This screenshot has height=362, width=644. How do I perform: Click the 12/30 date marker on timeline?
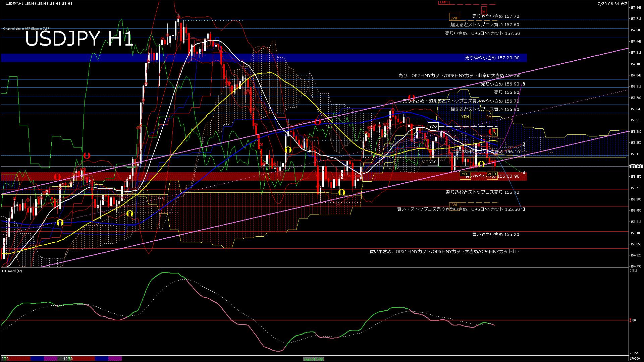coord(68,359)
